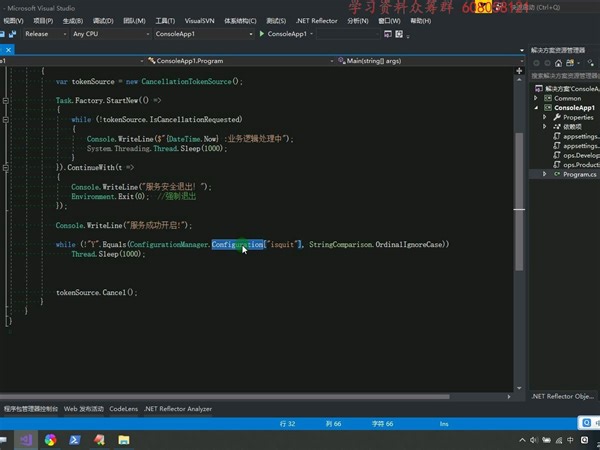Click the Solution Explorer search box

[x=565, y=76]
